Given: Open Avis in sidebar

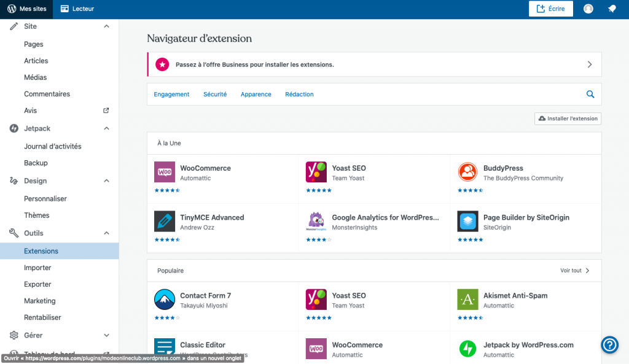Looking at the screenshot, I should click(31, 110).
